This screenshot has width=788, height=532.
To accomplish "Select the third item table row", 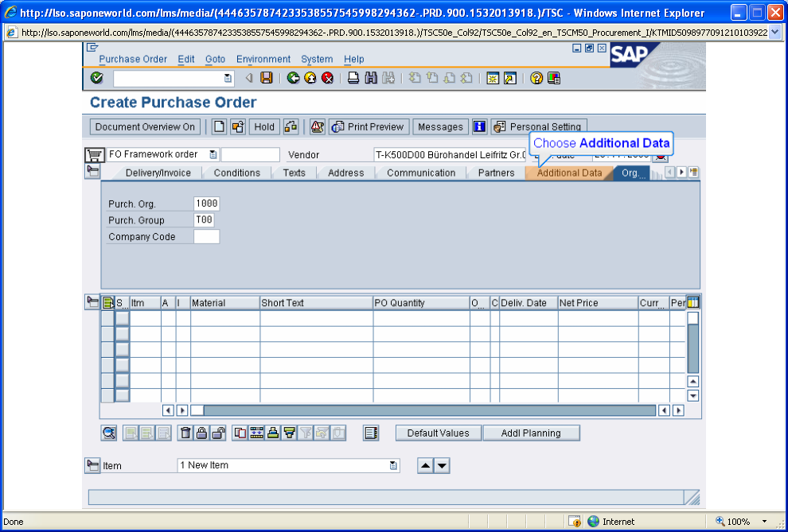I will point(107,350).
